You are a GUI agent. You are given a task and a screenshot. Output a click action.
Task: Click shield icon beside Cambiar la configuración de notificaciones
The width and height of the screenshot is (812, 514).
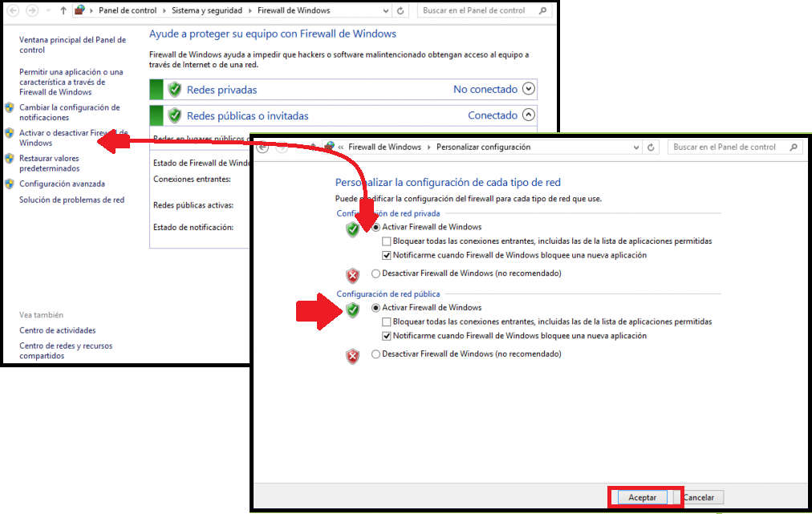coord(10,107)
